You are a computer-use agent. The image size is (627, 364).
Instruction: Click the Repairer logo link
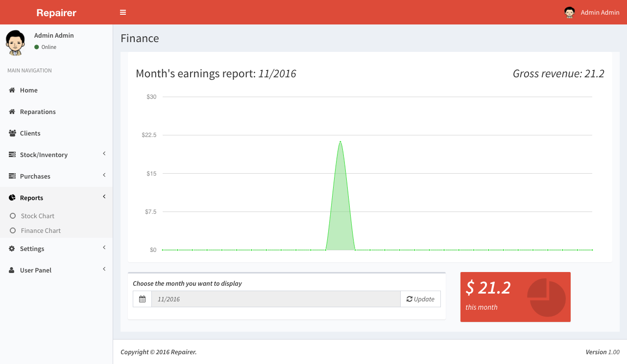click(56, 13)
